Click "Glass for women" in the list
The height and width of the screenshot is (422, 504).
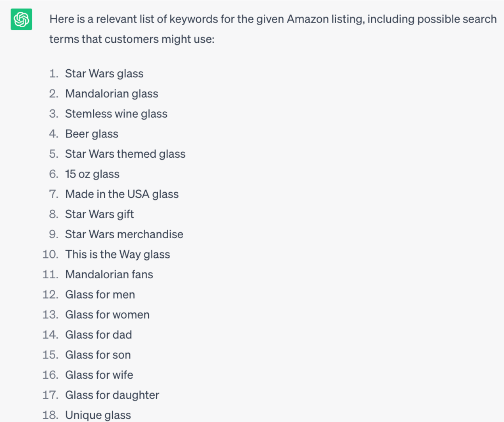coord(107,315)
